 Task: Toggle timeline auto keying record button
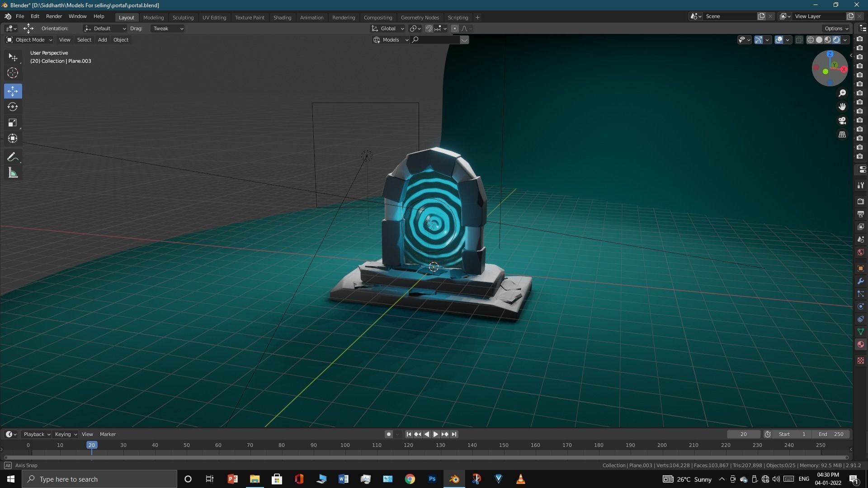[388, 434]
